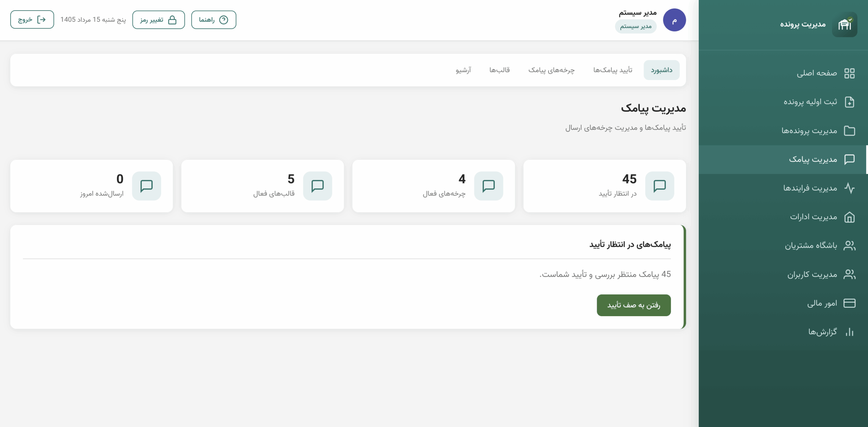Click the گزارش‌ها bar chart icon
The width and height of the screenshot is (868, 427).
[849, 332]
